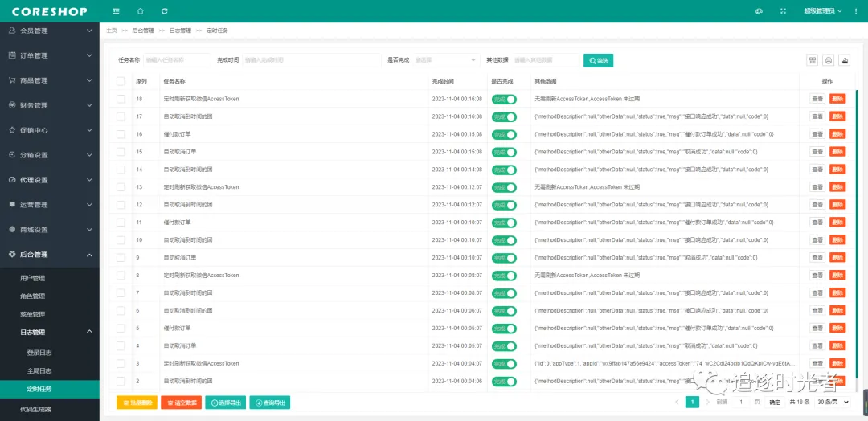
Task: Print the table with printer icon
Action: click(x=829, y=61)
